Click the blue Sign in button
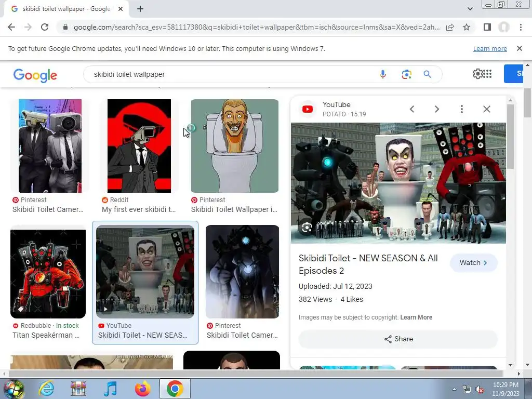This screenshot has width=532, height=399. 513,74
